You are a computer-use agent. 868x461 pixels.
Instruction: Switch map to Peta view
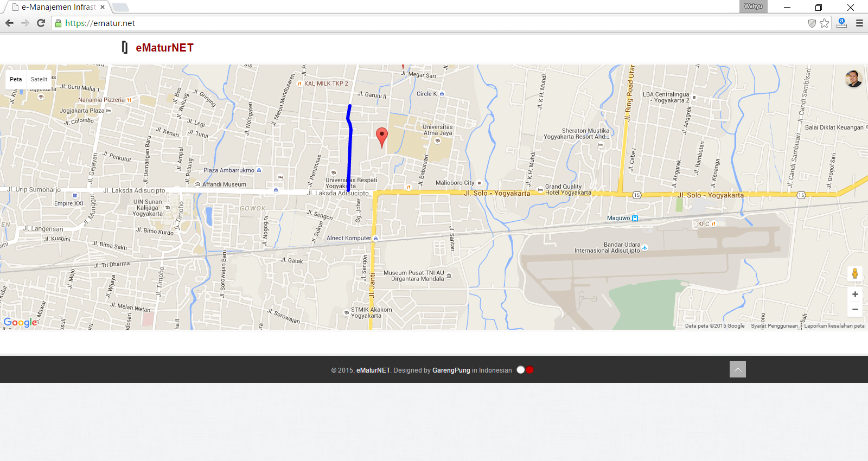pyautogui.click(x=16, y=79)
